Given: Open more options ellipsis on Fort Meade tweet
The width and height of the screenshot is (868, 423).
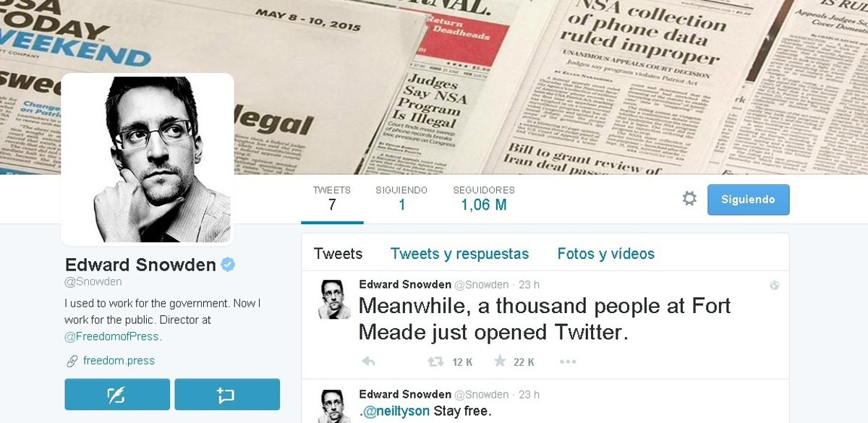Looking at the screenshot, I should tap(568, 362).
